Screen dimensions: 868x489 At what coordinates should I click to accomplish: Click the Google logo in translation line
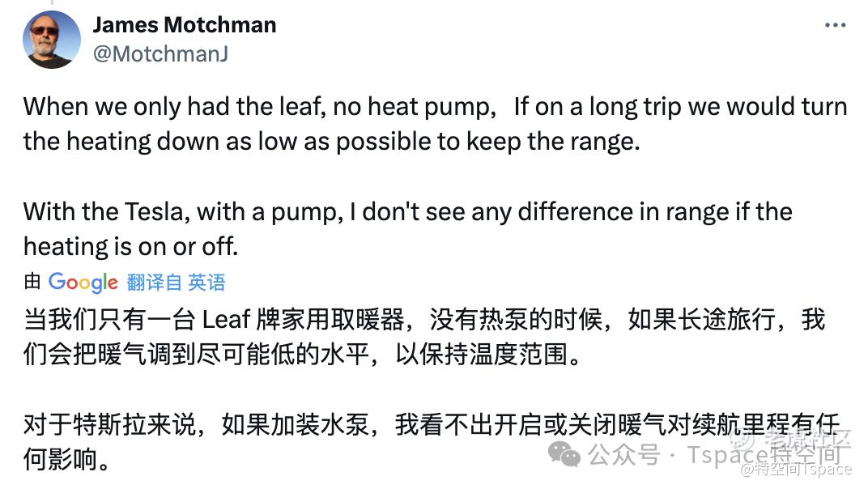click(x=83, y=282)
